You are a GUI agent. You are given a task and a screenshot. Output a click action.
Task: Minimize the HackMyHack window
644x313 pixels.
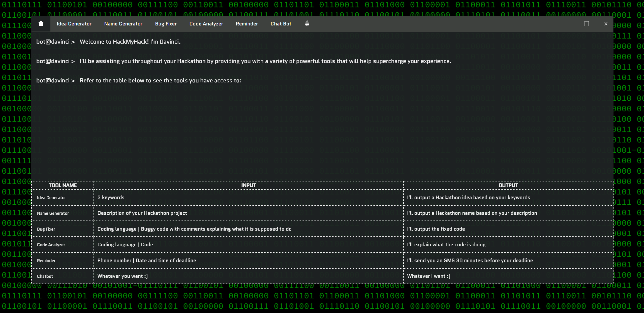click(x=596, y=24)
